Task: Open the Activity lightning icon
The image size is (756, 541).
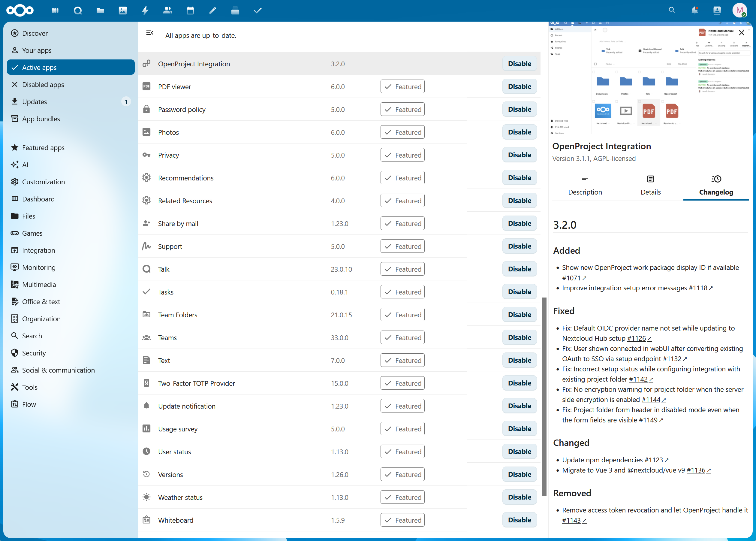Action: [x=145, y=11]
